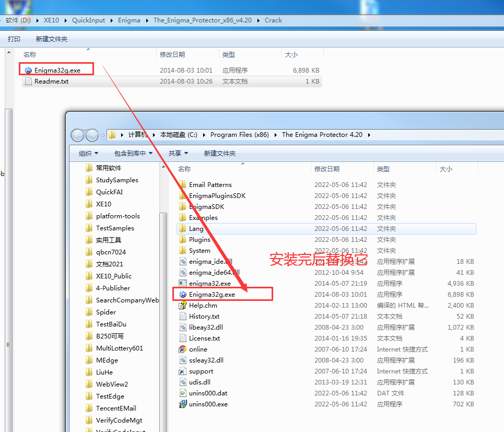
Task: Select Enigma32g.exe icon in Crack folder
Action: tap(28, 70)
